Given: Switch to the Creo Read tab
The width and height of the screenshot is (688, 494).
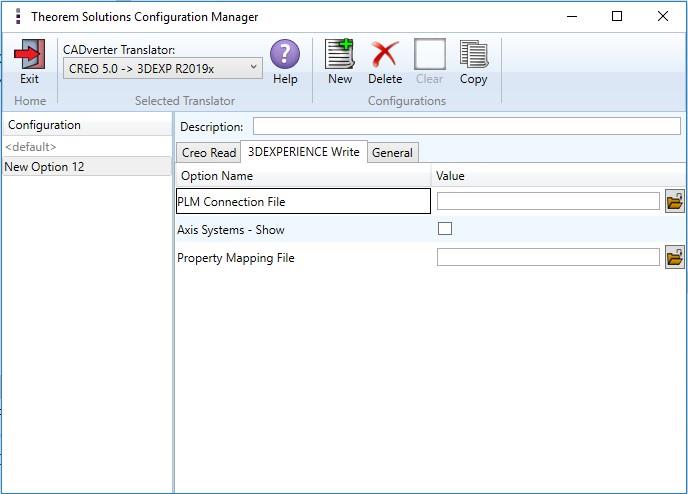Looking at the screenshot, I should 209,153.
